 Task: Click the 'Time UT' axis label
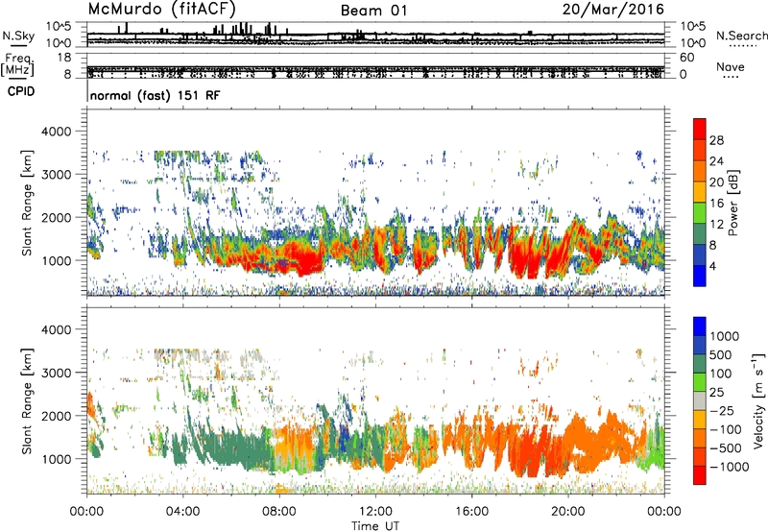tap(375, 526)
